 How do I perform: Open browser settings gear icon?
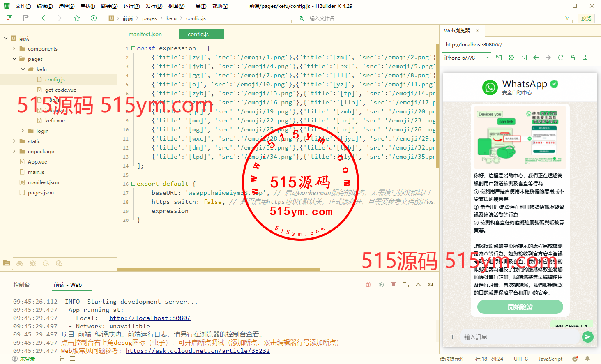tap(511, 58)
